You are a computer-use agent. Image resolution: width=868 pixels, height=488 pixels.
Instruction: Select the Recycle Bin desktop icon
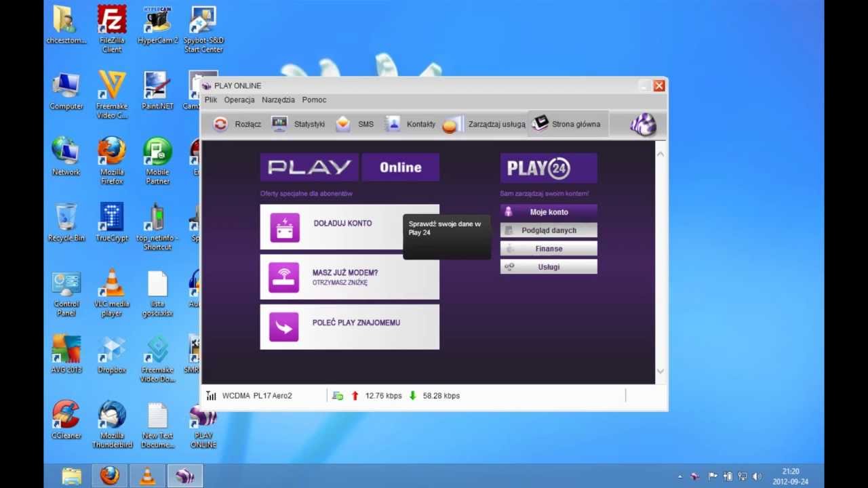pyautogui.click(x=66, y=223)
